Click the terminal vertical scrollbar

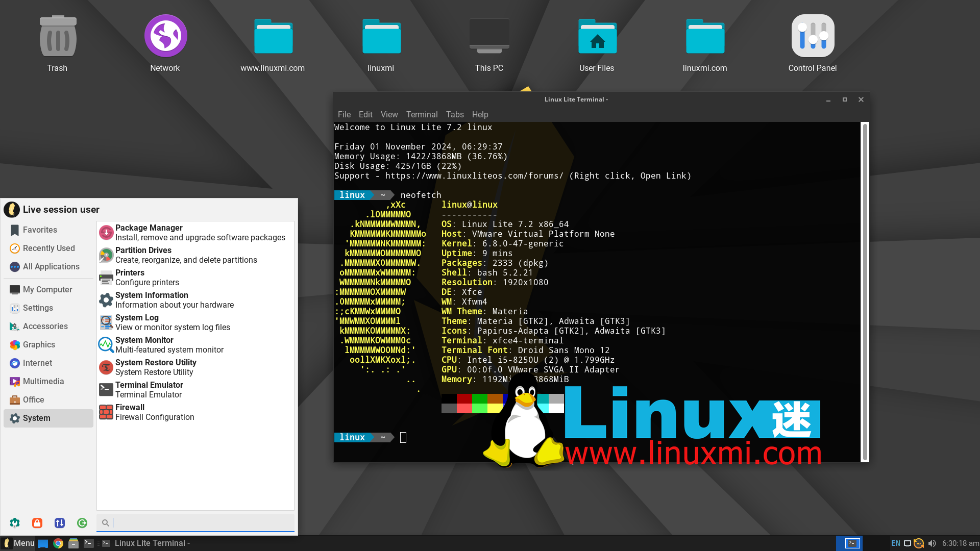865,292
